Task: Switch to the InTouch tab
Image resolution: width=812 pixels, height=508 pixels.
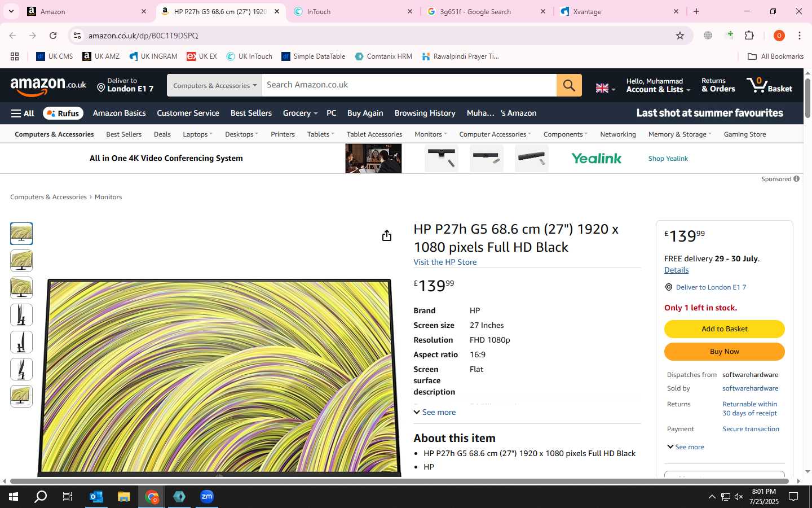Action: (x=353, y=11)
